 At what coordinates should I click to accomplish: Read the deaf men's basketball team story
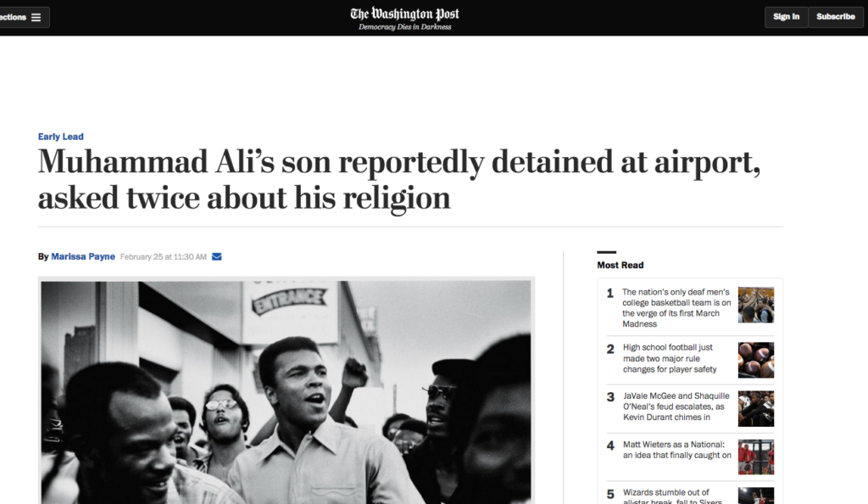(676, 308)
